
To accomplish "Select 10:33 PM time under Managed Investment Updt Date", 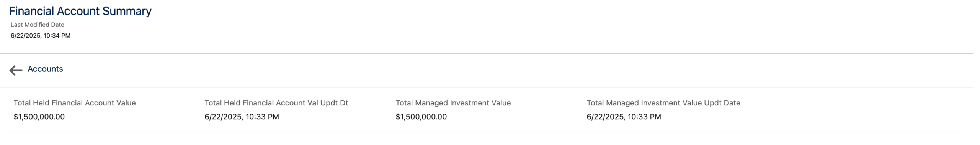I will click(644, 117).
